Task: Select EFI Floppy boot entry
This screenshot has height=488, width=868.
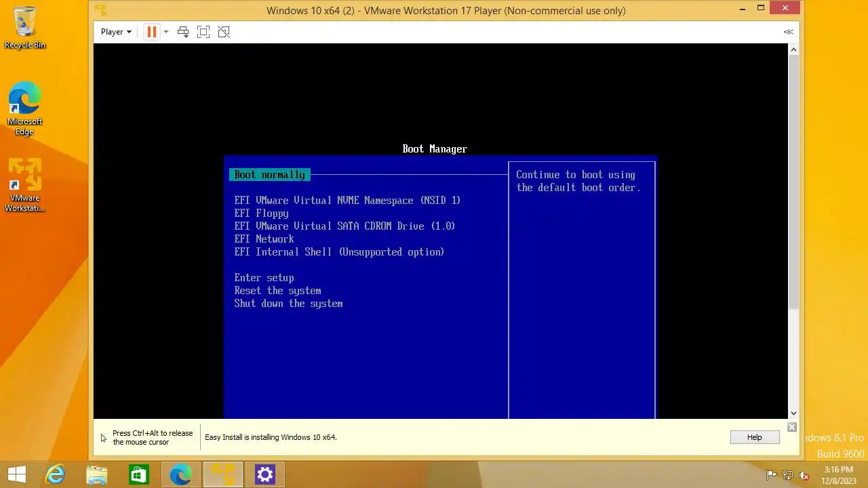Action: coord(261,213)
